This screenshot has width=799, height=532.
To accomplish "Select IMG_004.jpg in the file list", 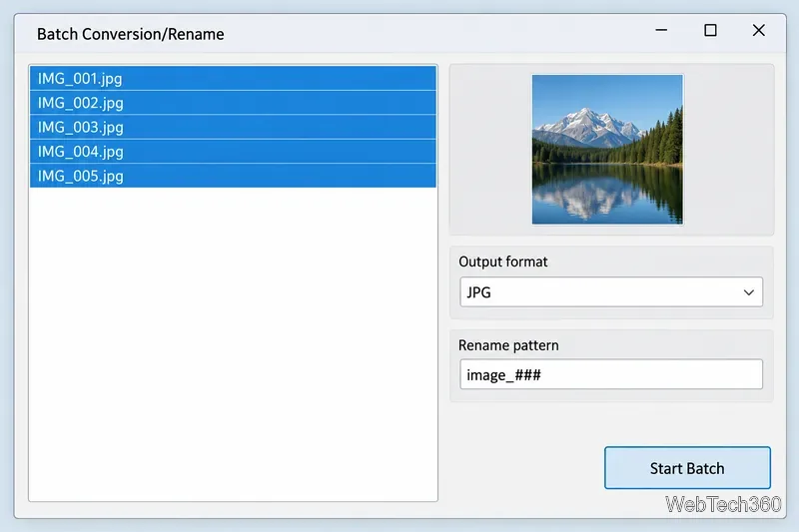I will click(x=233, y=152).
